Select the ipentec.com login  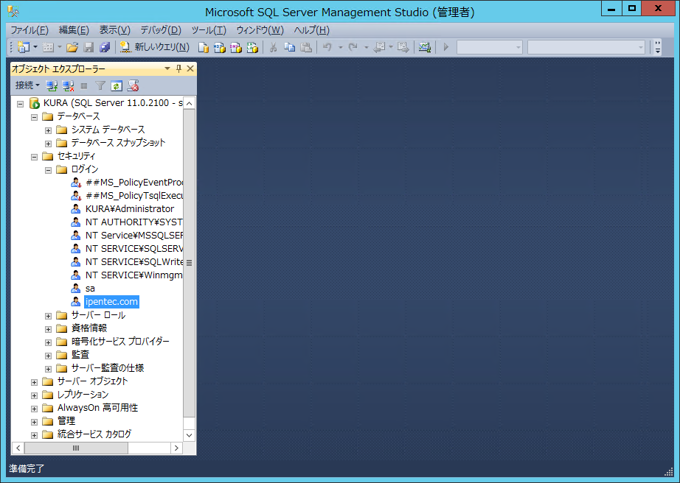coord(111,302)
